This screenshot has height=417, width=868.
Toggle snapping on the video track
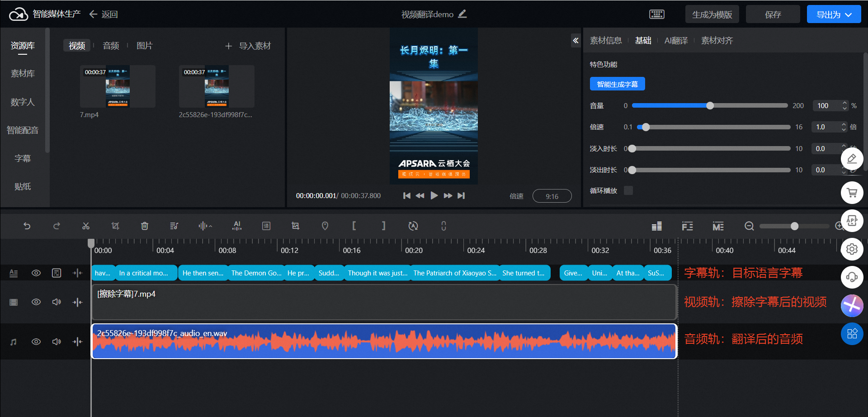pos(77,302)
